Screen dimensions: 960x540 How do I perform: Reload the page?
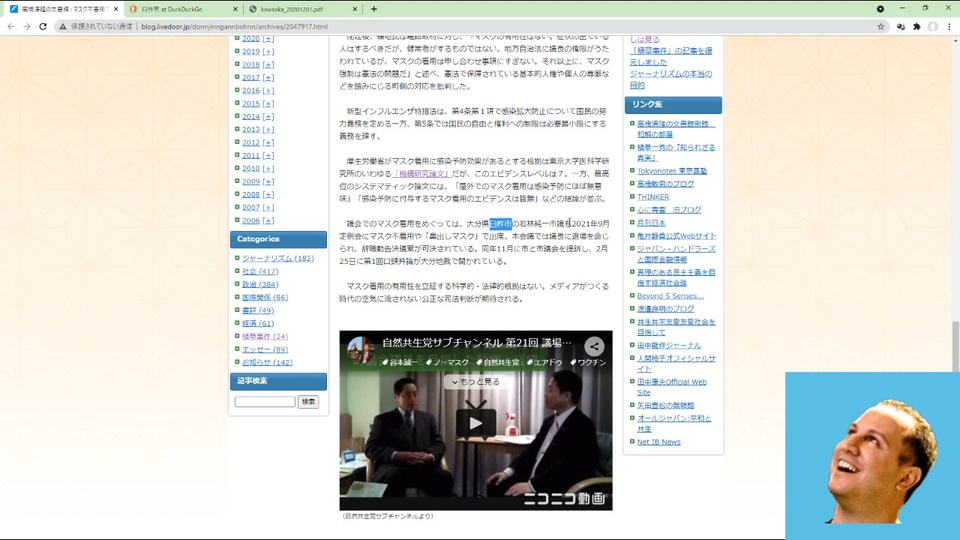click(x=43, y=26)
